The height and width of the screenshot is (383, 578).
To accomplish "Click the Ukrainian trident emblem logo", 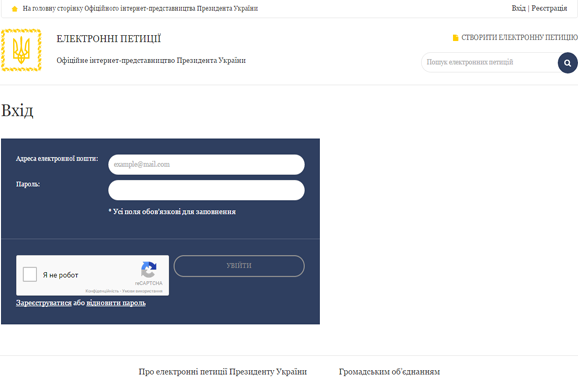I will [21, 50].
